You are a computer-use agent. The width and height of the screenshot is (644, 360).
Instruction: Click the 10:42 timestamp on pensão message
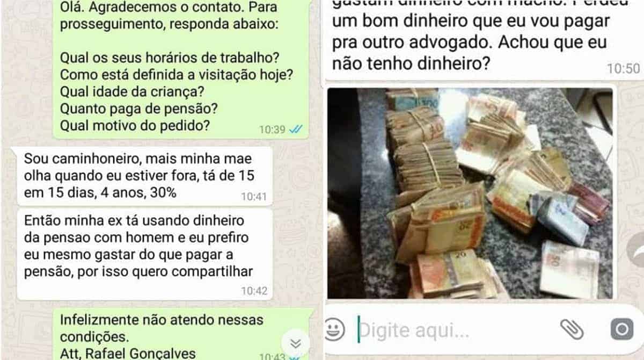253,291
